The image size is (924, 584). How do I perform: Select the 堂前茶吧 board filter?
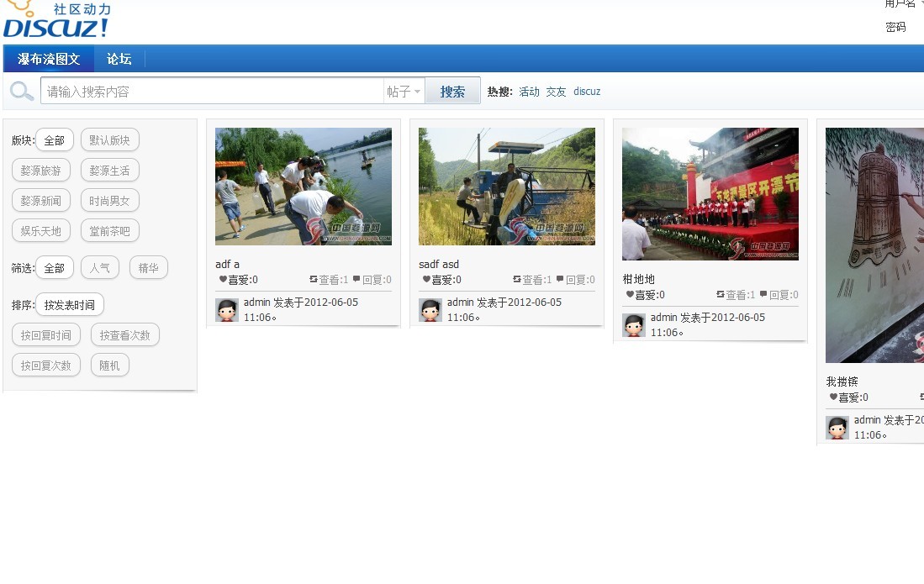click(109, 231)
